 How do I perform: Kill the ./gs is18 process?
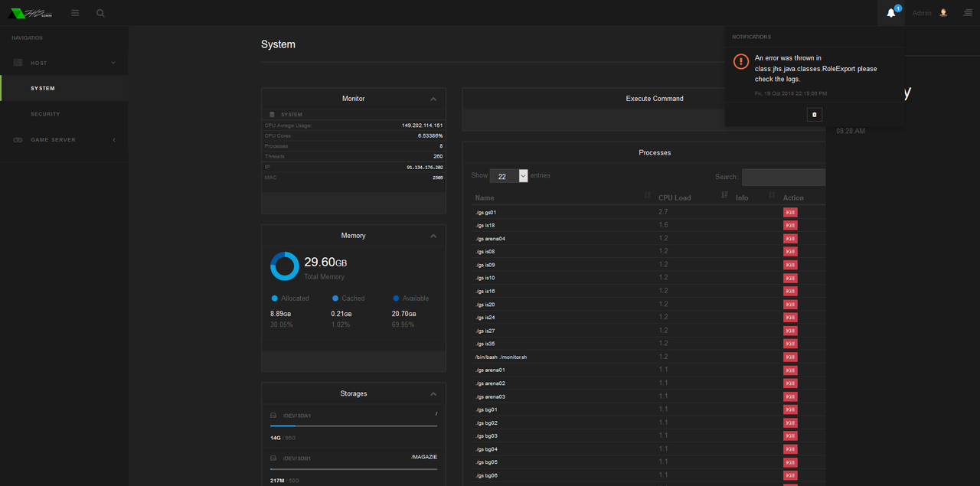[x=790, y=225]
